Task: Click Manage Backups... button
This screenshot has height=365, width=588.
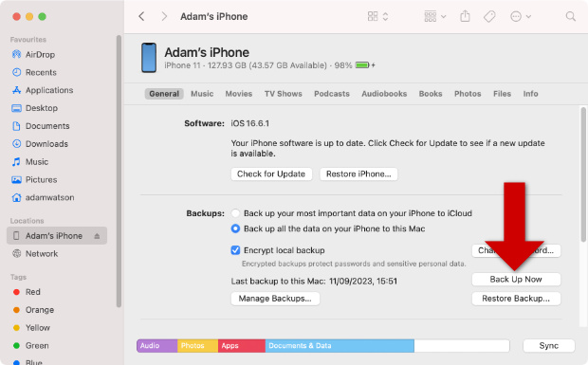Action: pos(275,299)
